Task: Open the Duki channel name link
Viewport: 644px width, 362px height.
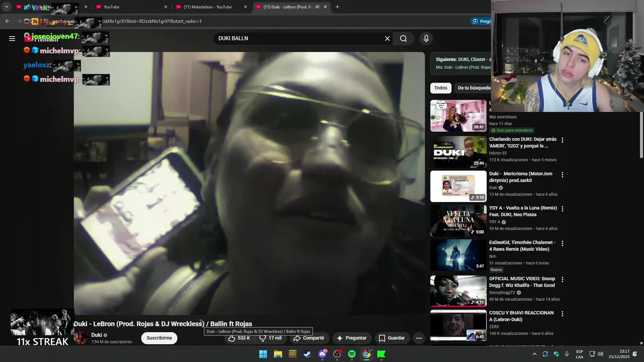Action: click(x=96, y=335)
